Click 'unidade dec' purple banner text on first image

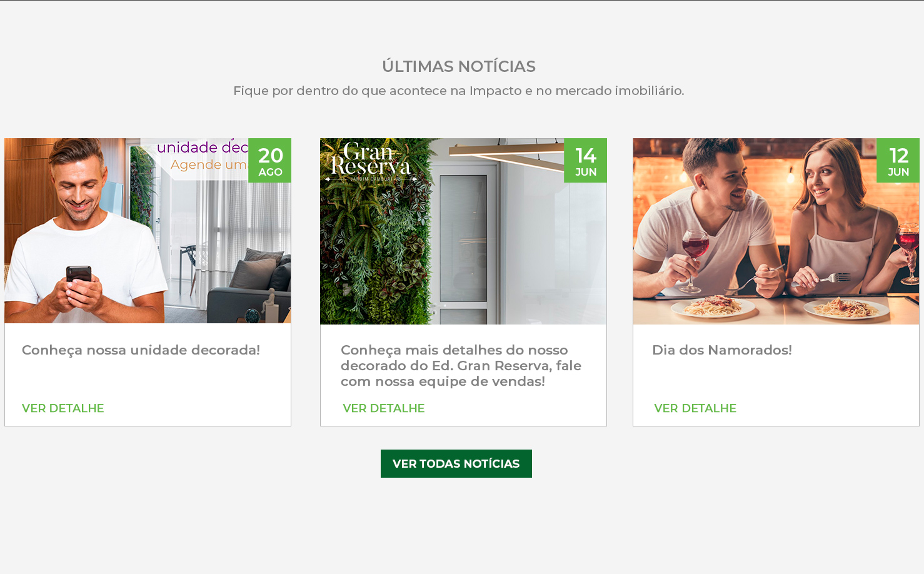click(203, 148)
